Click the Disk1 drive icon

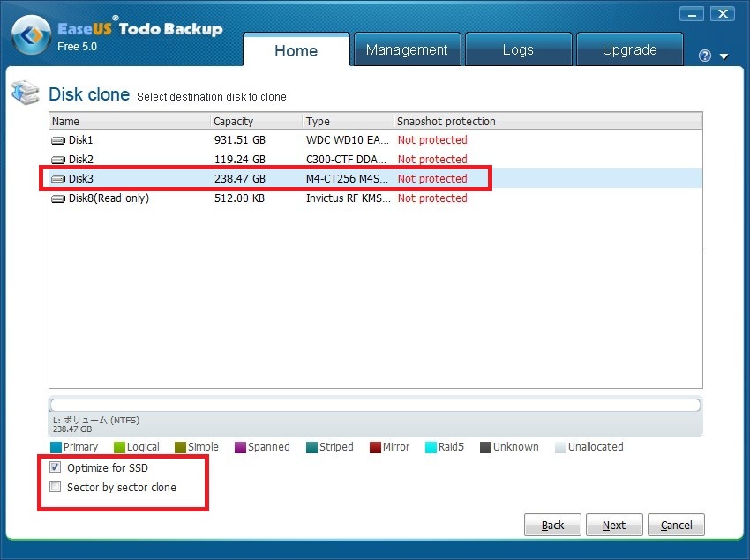coord(58,140)
